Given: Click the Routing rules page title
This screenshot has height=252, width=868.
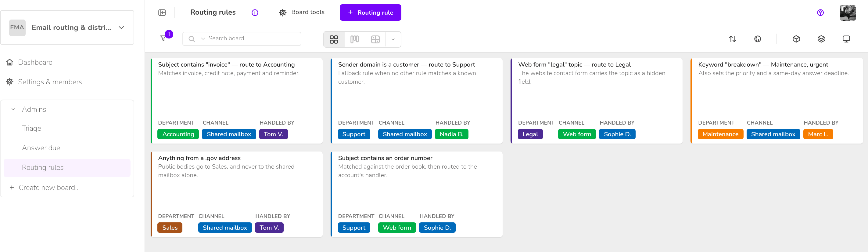Looking at the screenshot, I should [x=213, y=13].
